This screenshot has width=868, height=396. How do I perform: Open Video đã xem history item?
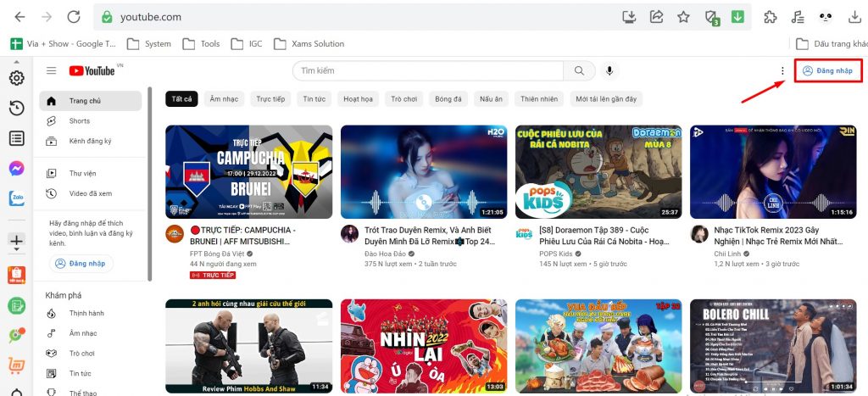tap(91, 193)
